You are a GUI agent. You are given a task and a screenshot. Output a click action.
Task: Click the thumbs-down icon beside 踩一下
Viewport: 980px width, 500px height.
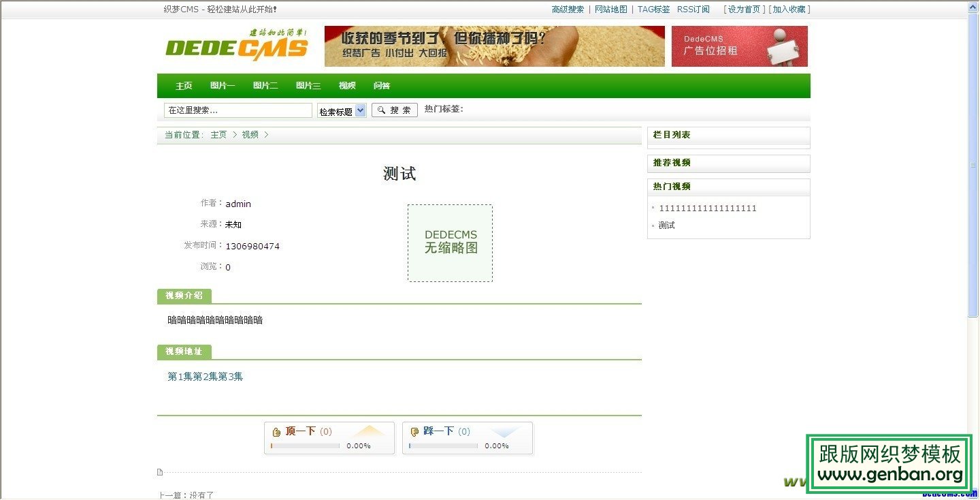coord(414,432)
